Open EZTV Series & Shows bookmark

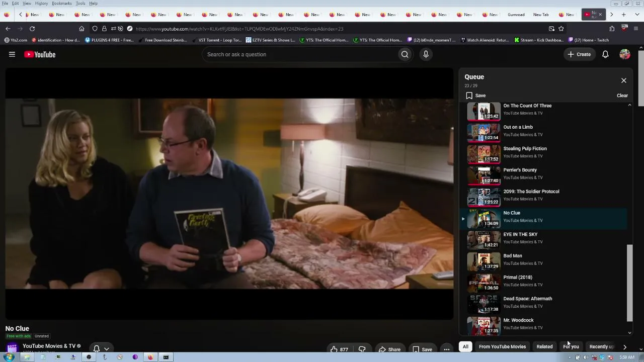(271, 40)
